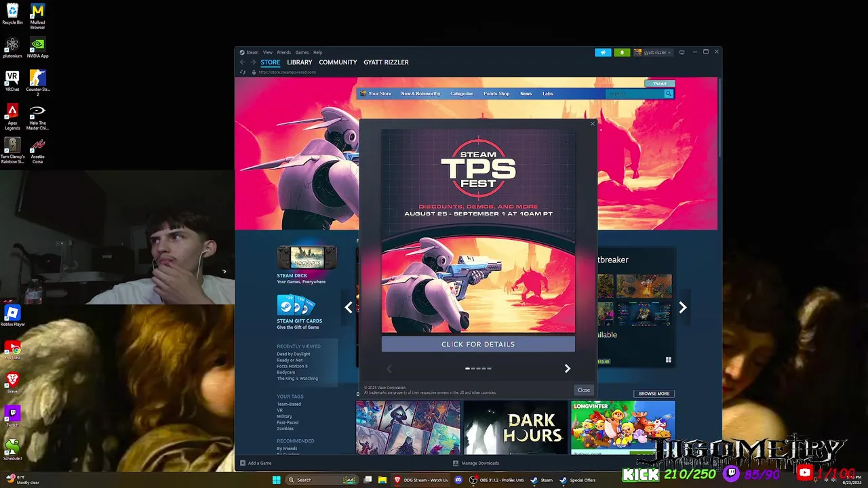Open the News store link

point(526,94)
